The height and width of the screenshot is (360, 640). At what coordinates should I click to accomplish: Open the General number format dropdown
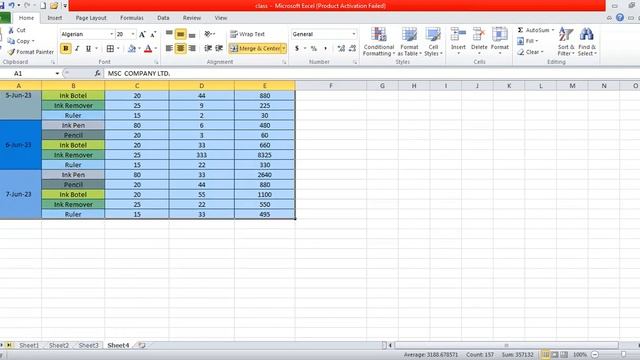click(354, 34)
